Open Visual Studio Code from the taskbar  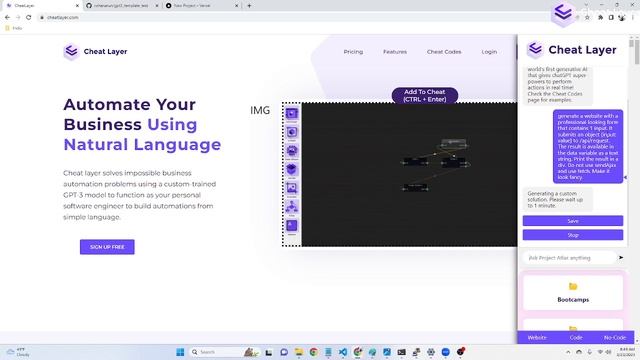pos(343,352)
